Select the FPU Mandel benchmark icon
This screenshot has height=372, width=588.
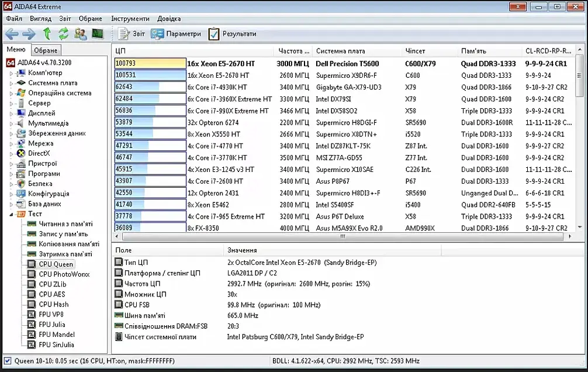click(32, 335)
